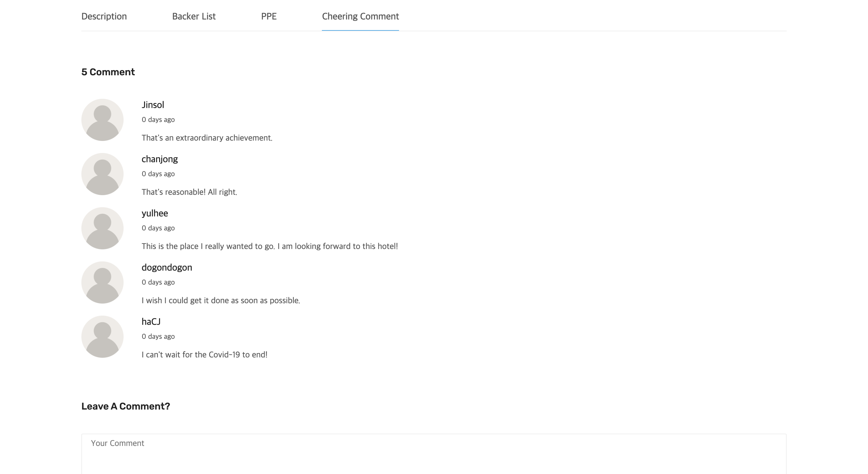The height and width of the screenshot is (474, 868).
Task: Click Jinsol's extraordinary achievement comment
Action: (x=207, y=138)
